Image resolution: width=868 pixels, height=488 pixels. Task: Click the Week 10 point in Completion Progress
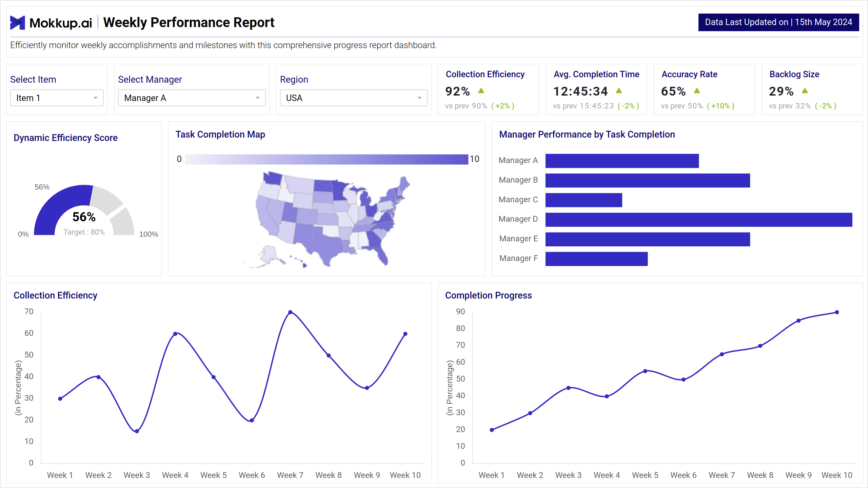[x=837, y=312]
